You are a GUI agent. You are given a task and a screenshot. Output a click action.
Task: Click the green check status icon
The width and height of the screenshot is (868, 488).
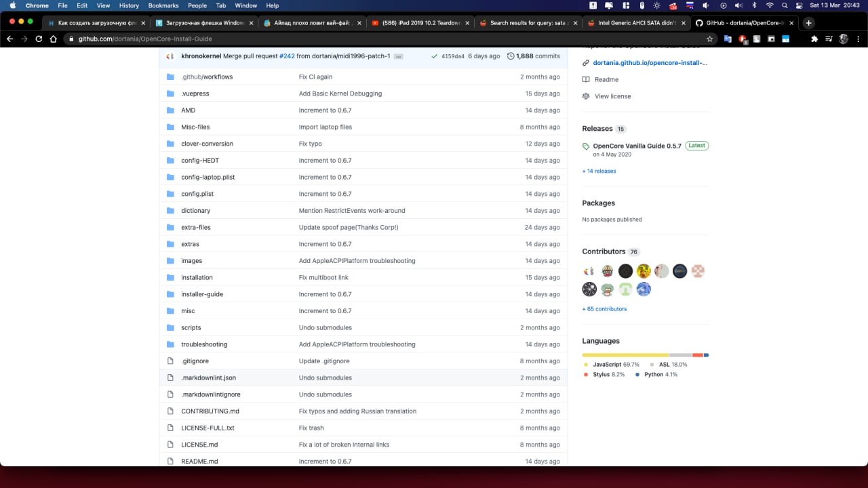tap(434, 56)
